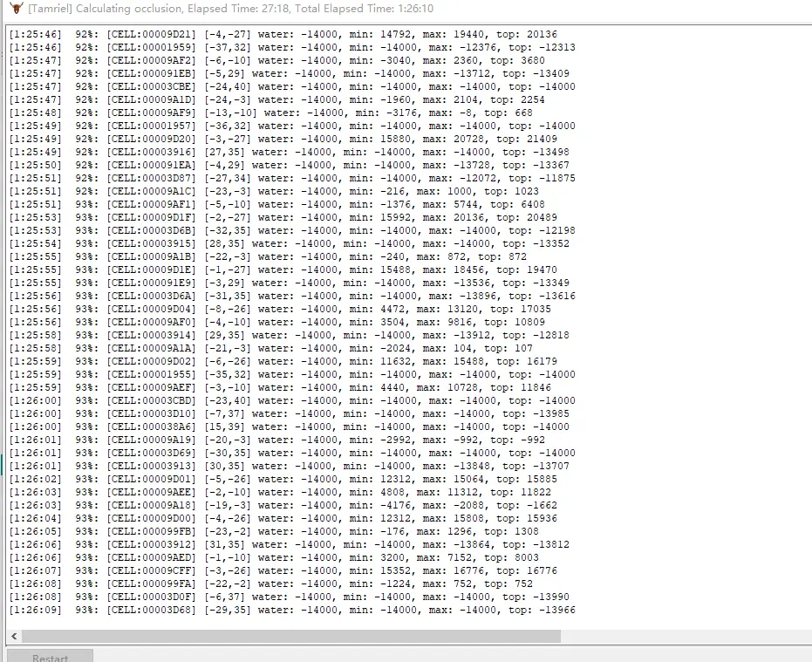Select the log line for CELL:00009D1E
This screenshot has height=662, width=812.
[283, 270]
